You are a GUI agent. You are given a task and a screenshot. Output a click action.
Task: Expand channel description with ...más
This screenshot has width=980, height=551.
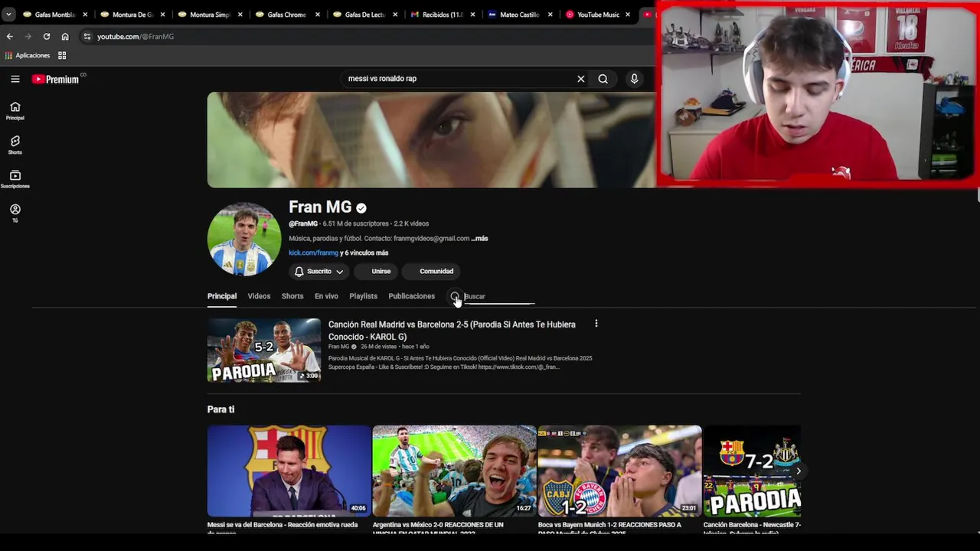tap(479, 239)
